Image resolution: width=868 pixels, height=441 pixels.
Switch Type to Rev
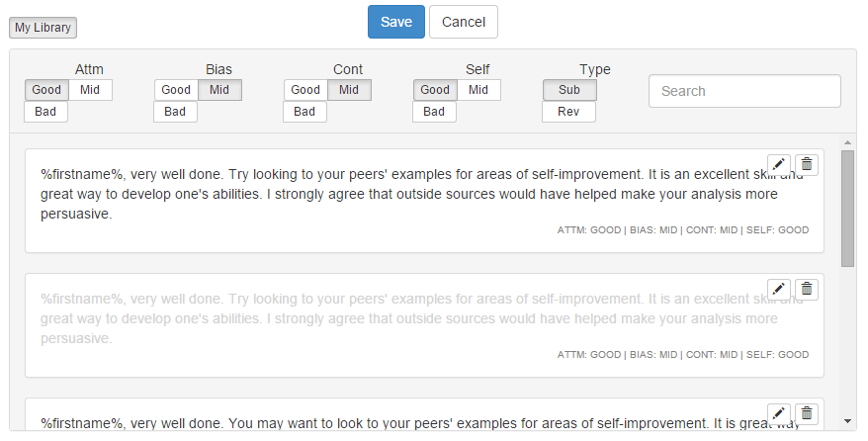pos(568,112)
